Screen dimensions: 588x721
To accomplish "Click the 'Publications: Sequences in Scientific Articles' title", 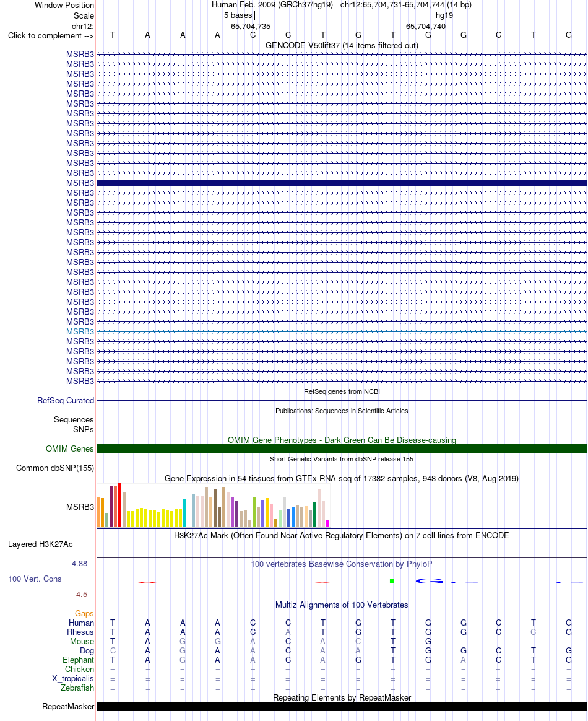I will point(342,411).
